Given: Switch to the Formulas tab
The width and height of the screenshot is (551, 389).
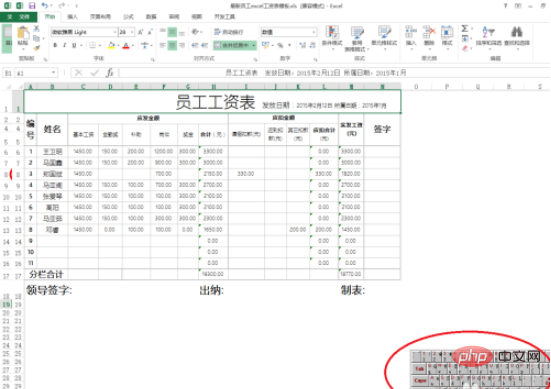Looking at the screenshot, I should [x=128, y=17].
